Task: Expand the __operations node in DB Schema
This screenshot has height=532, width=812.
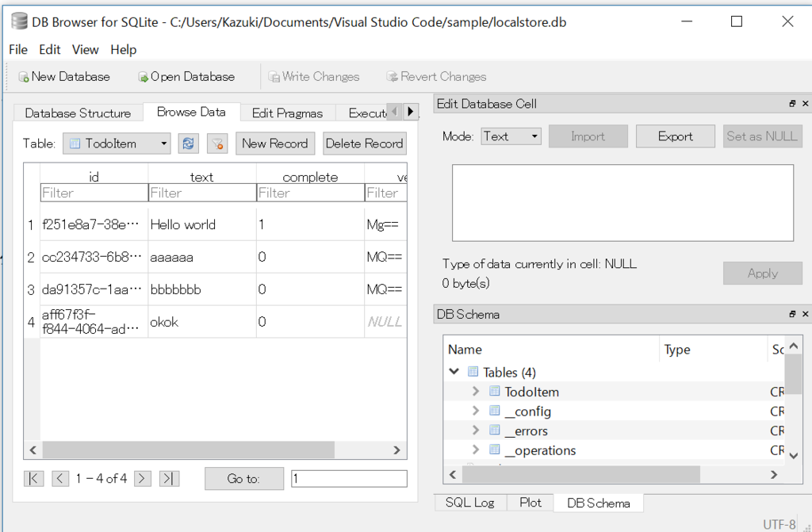Action: [x=476, y=450]
